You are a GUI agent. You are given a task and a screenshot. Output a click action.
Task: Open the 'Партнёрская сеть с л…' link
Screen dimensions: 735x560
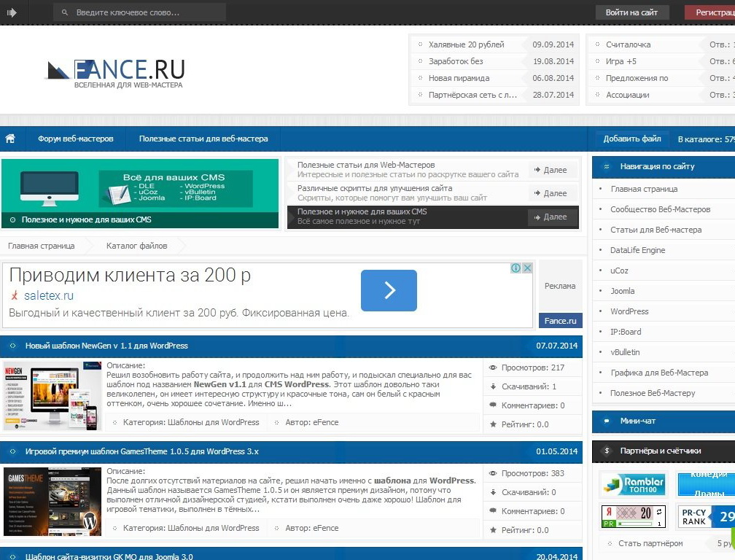(472, 95)
